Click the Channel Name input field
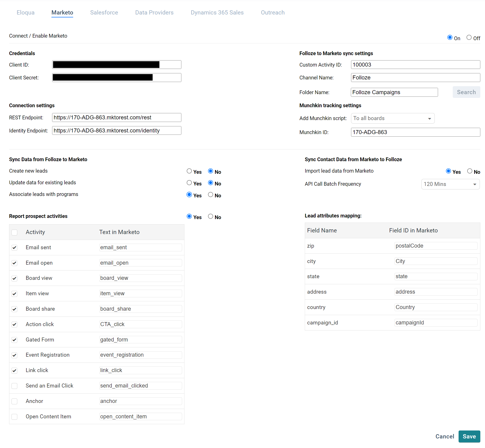Image resolution: width=485 pixels, height=448 pixels. tap(415, 78)
